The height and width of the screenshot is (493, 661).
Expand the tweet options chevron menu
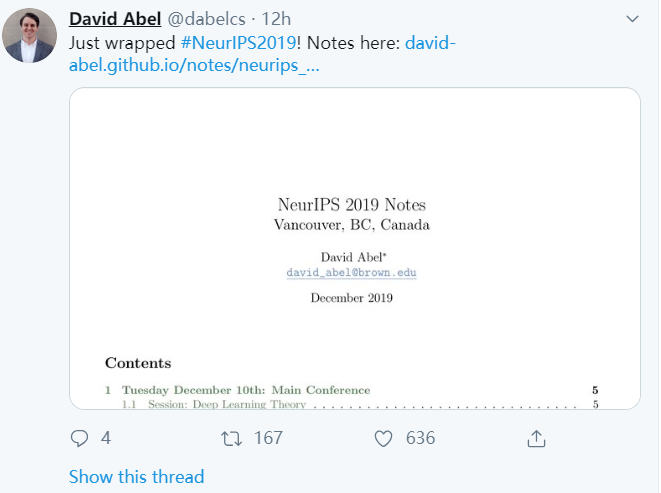tap(632, 19)
